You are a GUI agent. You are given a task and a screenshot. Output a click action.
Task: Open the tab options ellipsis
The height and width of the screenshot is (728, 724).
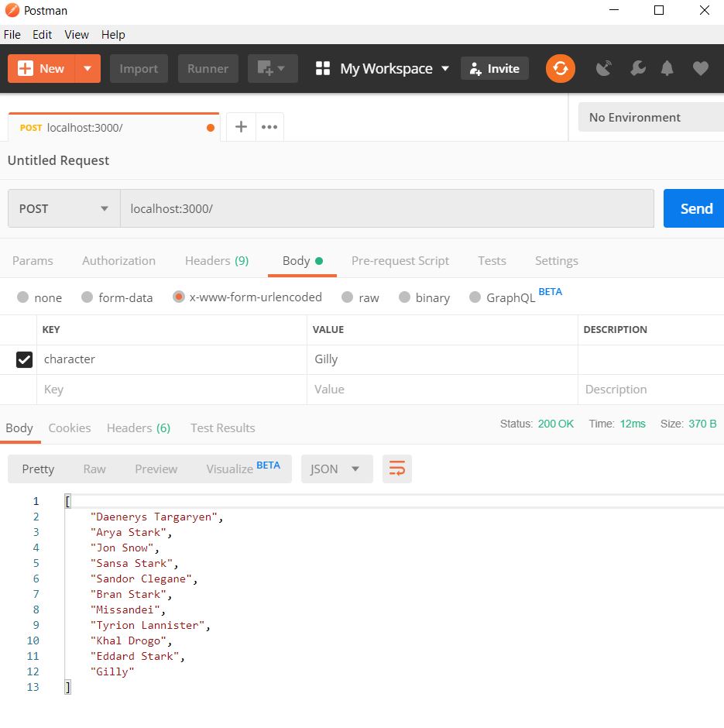coord(269,127)
